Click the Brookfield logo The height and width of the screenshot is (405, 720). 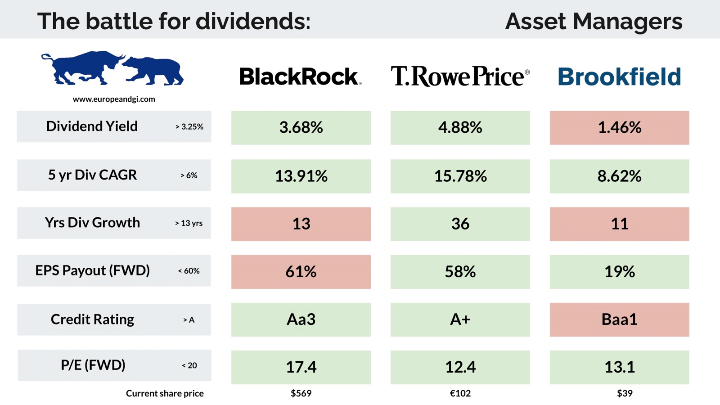(619, 76)
